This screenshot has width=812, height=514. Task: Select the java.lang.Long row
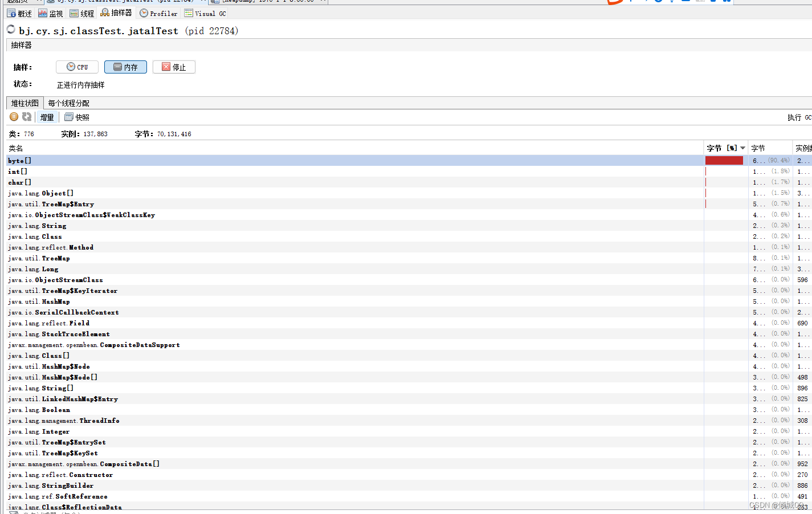point(409,269)
